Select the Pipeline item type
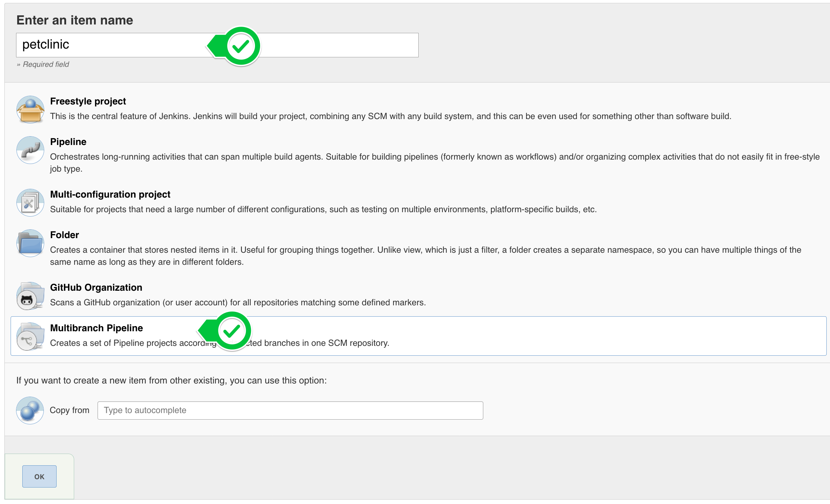Viewport: 830px width, 504px height. click(x=68, y=142)
